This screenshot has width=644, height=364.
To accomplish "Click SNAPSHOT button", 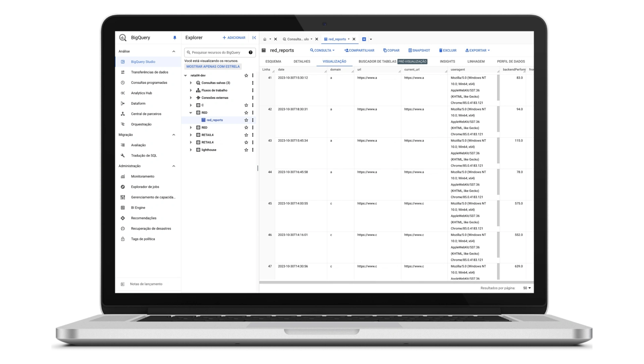I will tap(419, 50).
